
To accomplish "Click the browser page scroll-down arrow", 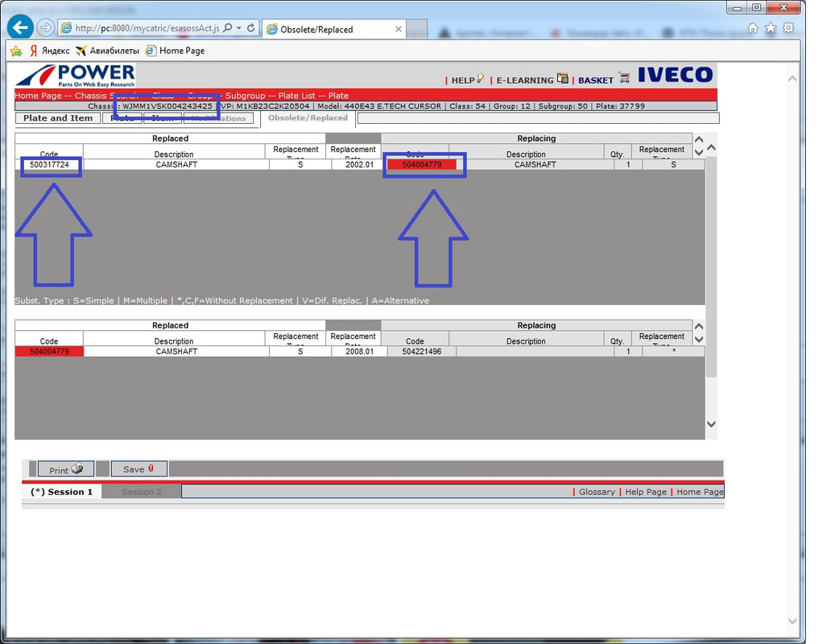I will tap(792, 621).
